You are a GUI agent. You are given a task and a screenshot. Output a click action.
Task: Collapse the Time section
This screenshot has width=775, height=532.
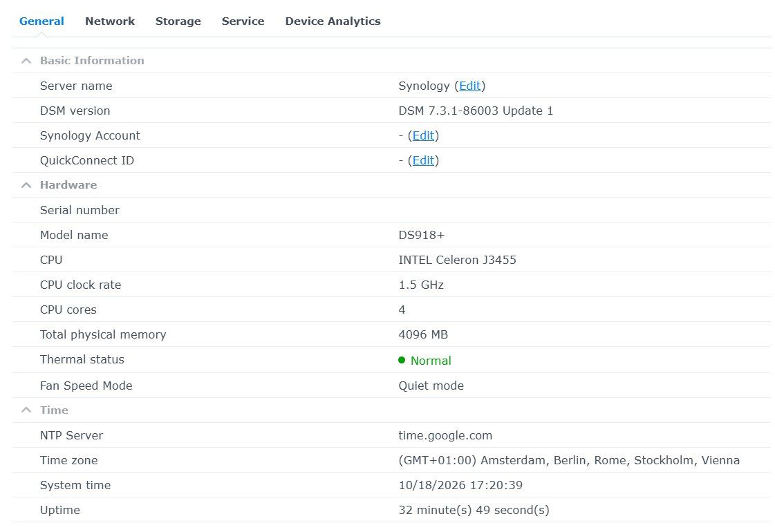tap(26, 410)
